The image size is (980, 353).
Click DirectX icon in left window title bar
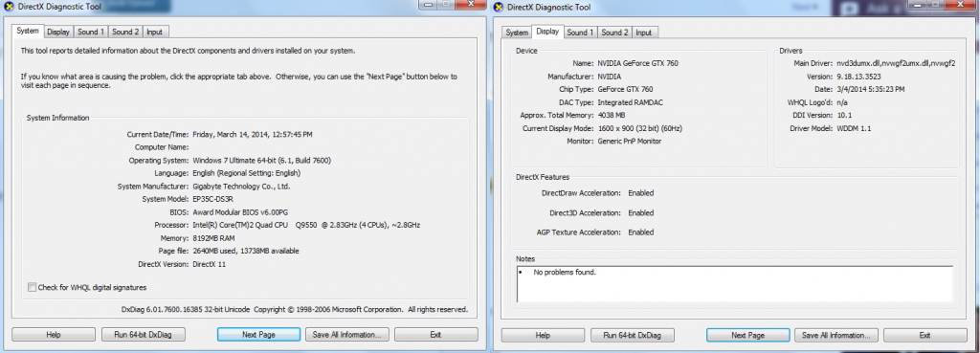coord(8,8)
